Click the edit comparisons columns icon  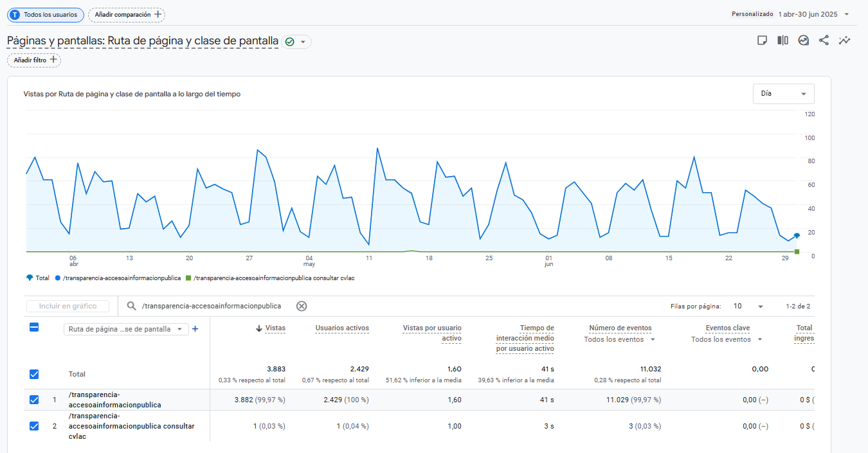click(x=782, y=40)
